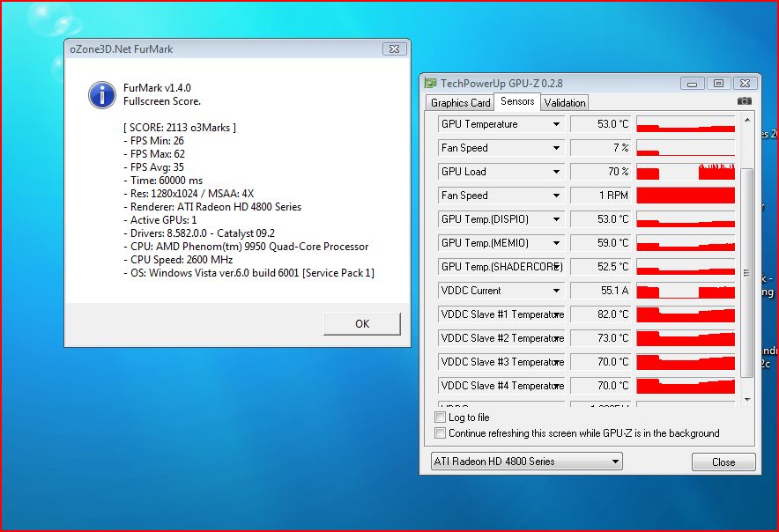This screenshot has height=532, width=779.
Task: Click the sensors scrollbar down arrow
Action: [746, 399]
